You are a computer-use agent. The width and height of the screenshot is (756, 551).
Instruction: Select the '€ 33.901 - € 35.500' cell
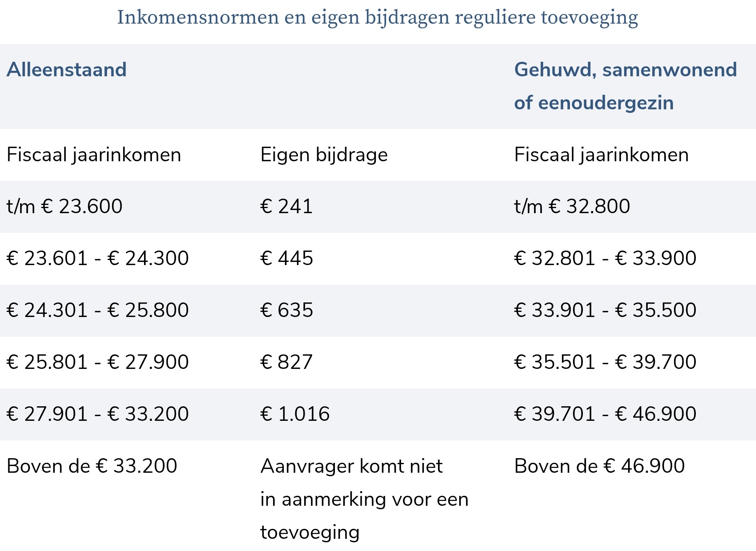point(605,310)
